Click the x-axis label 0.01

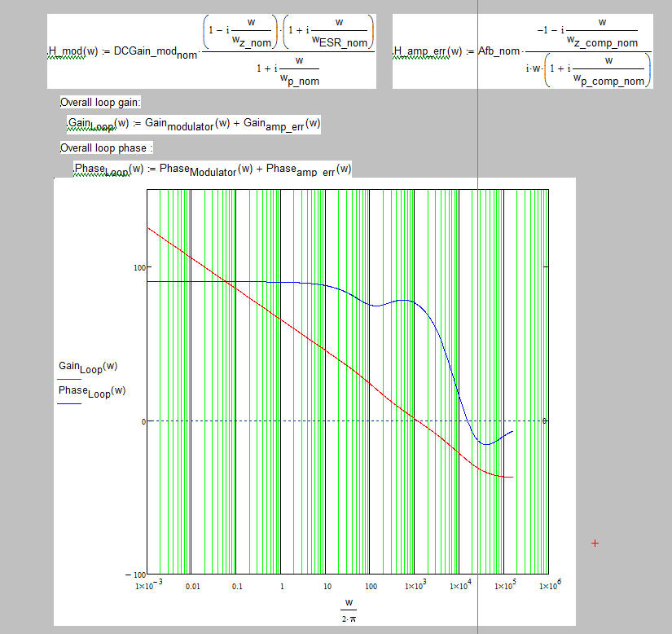coord(193,587)
